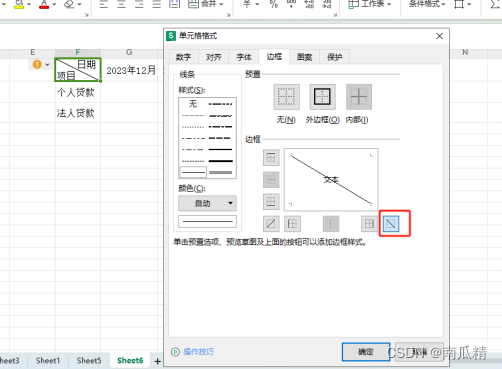Open the alignment group dialog launcher arrow

point(229,15)
